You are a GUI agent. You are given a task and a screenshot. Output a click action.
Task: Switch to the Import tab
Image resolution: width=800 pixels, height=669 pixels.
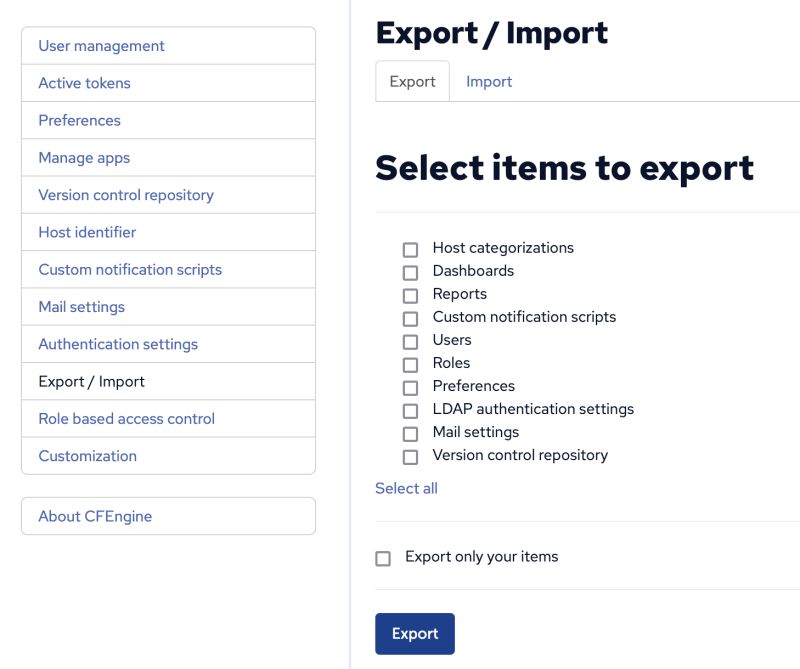(489, 81)
